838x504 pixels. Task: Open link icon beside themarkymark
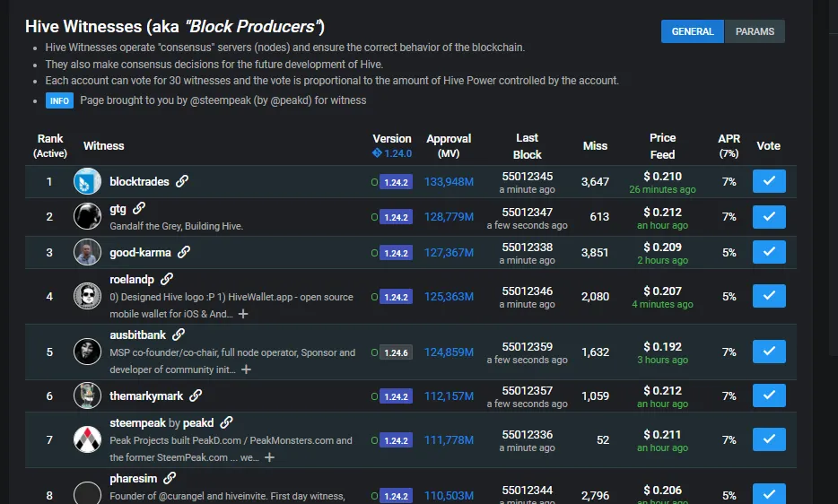196,395
